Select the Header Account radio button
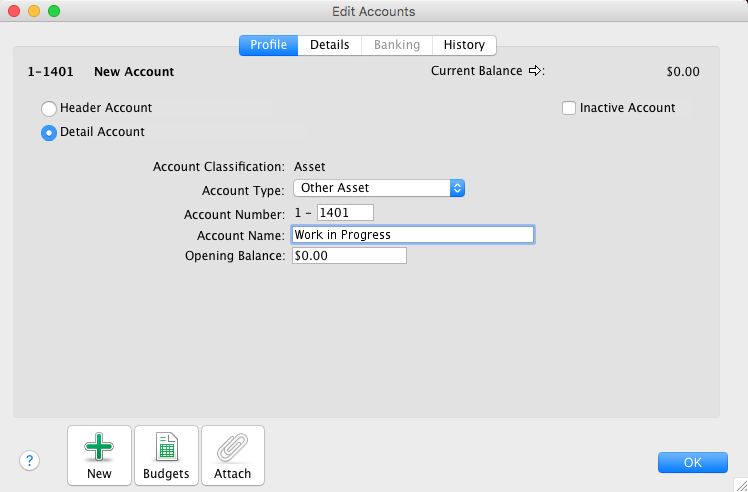Screen dimensions: 748x492 (x=48, y=108)
